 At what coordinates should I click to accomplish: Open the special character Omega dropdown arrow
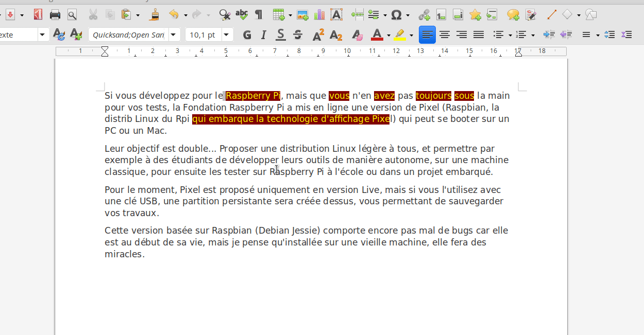click(x=408, y=15)
